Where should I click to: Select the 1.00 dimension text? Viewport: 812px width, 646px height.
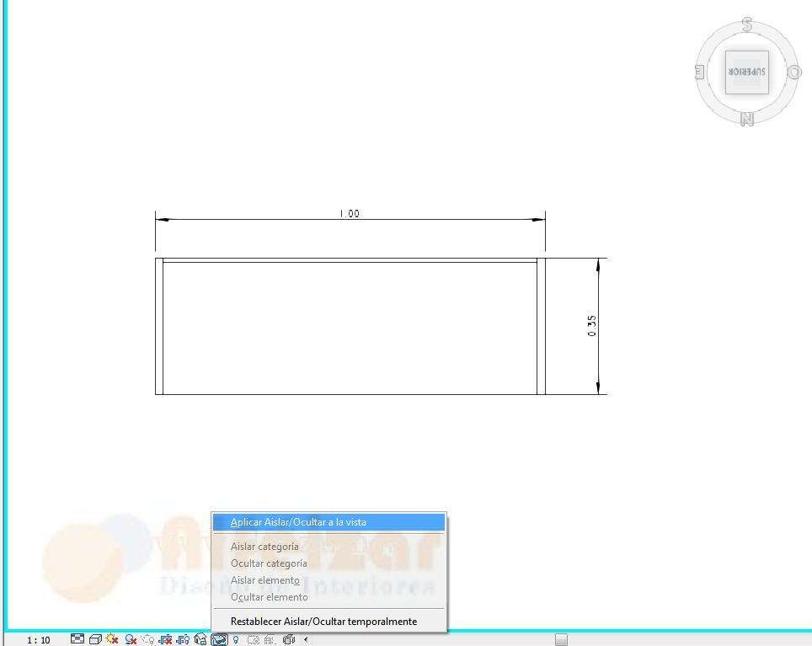(349, 214)
